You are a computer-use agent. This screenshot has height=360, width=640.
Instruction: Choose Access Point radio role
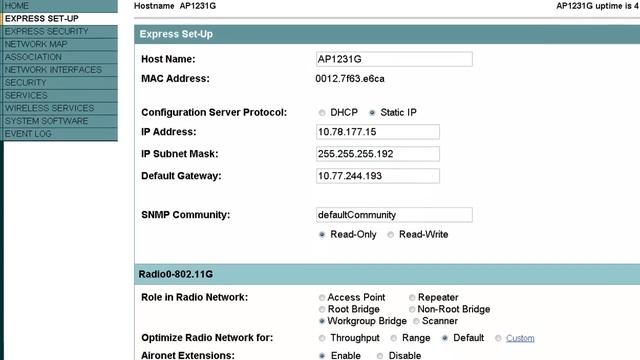point(322,298)
